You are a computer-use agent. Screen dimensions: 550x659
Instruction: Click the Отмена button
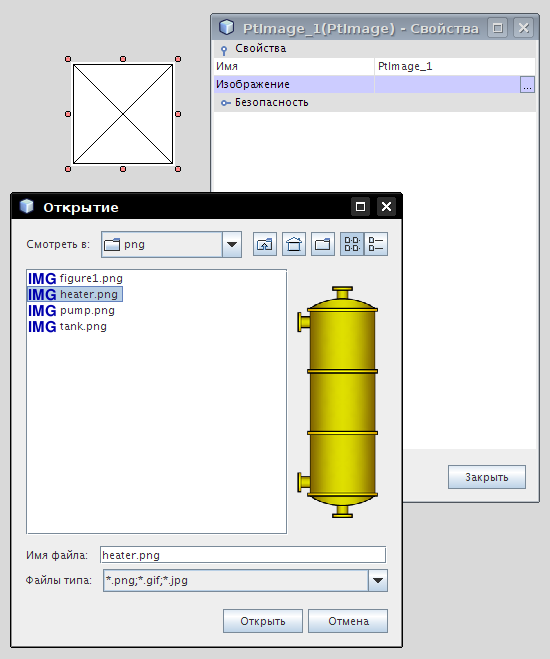(x=348, y=621)
